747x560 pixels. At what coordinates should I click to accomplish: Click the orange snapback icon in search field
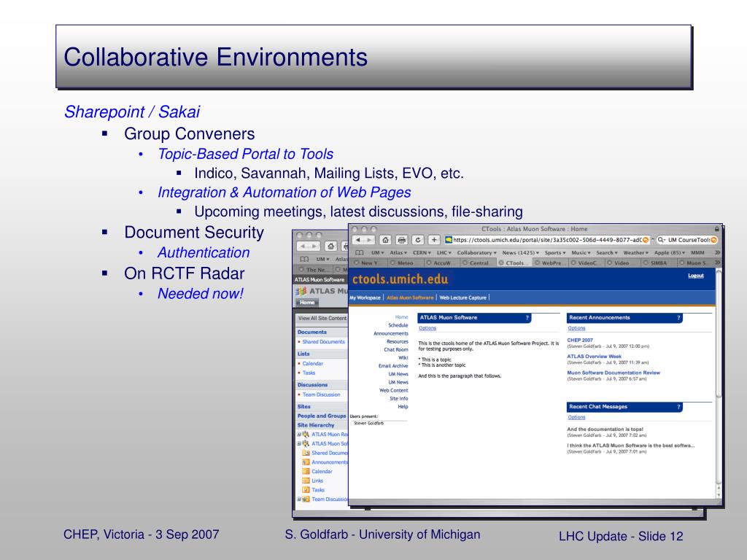[713, 240]
